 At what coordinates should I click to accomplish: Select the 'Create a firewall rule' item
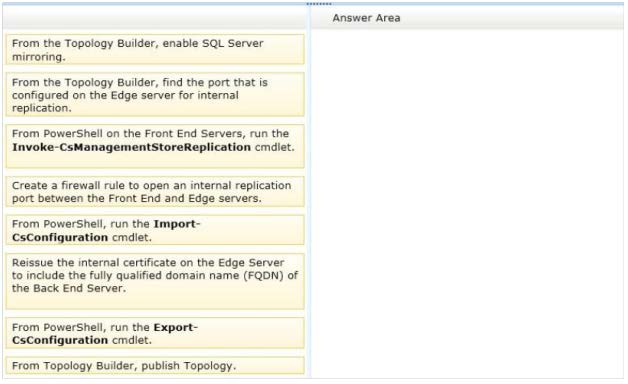155,191
